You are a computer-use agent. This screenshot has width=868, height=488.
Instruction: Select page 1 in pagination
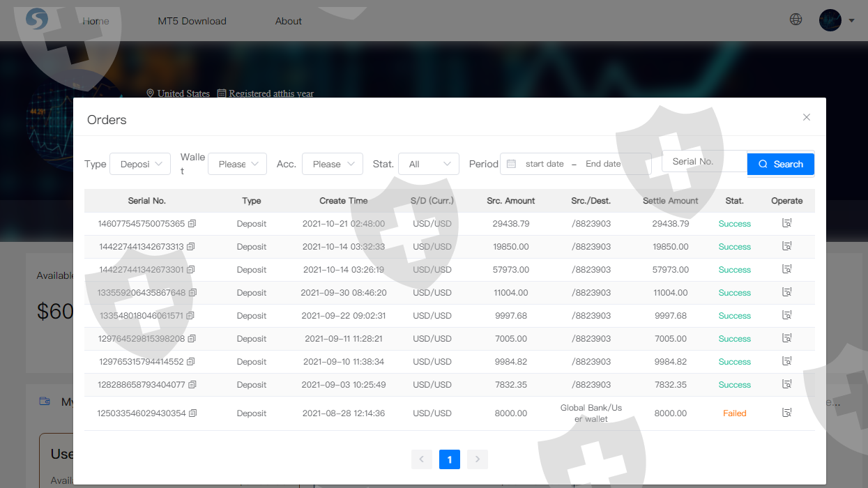click(x=450, y=459)
